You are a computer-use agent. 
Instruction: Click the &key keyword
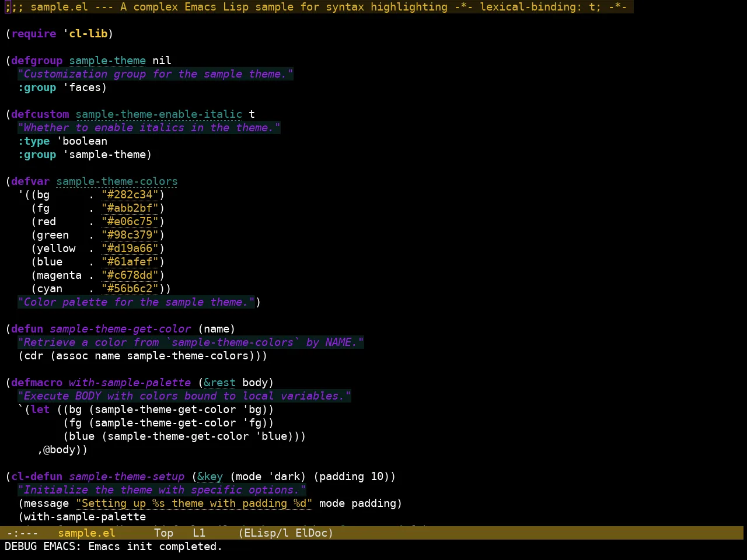click(x=210, y=477)
